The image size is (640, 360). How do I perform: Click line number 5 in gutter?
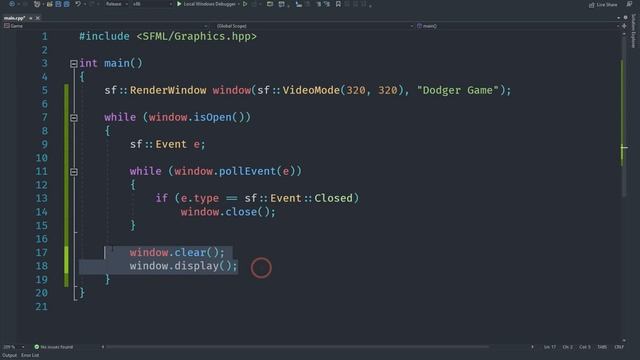(x=44, y=90)
